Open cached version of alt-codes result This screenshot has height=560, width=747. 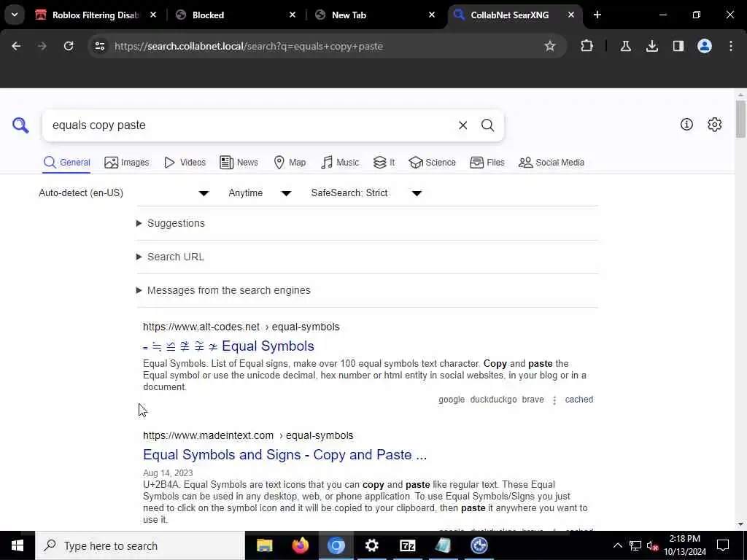(x=578, y=400)
